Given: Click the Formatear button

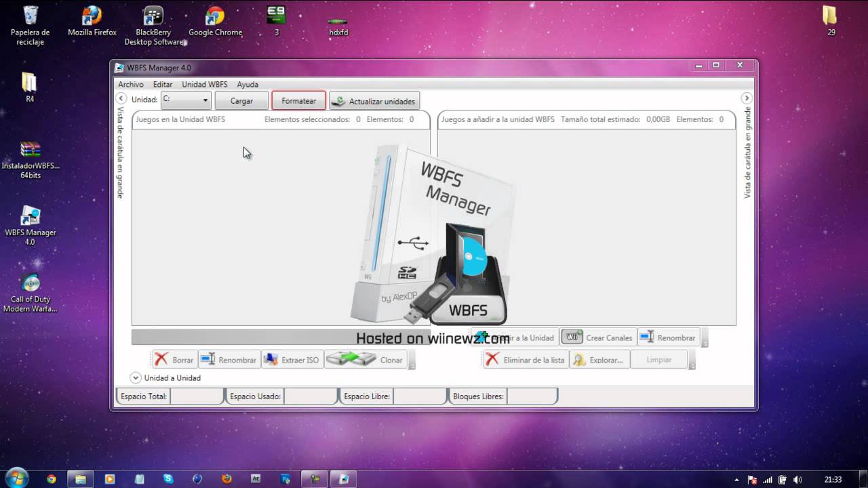Looking at the screenshot, I should pos(299,100).
